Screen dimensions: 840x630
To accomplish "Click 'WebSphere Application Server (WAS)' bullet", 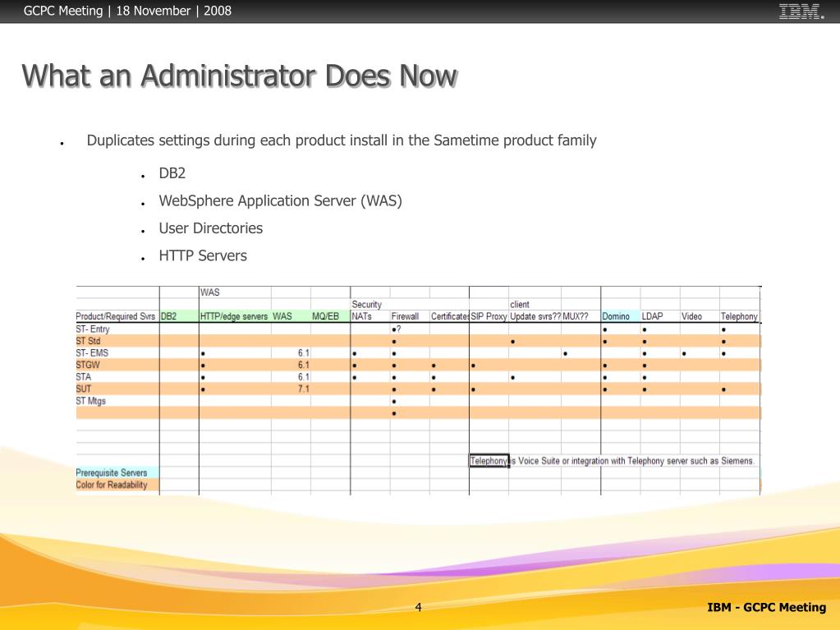I will (x=280, y=201).
